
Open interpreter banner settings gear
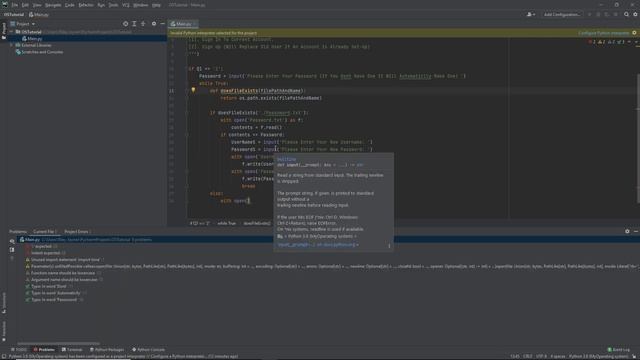[x=634, y=33]
